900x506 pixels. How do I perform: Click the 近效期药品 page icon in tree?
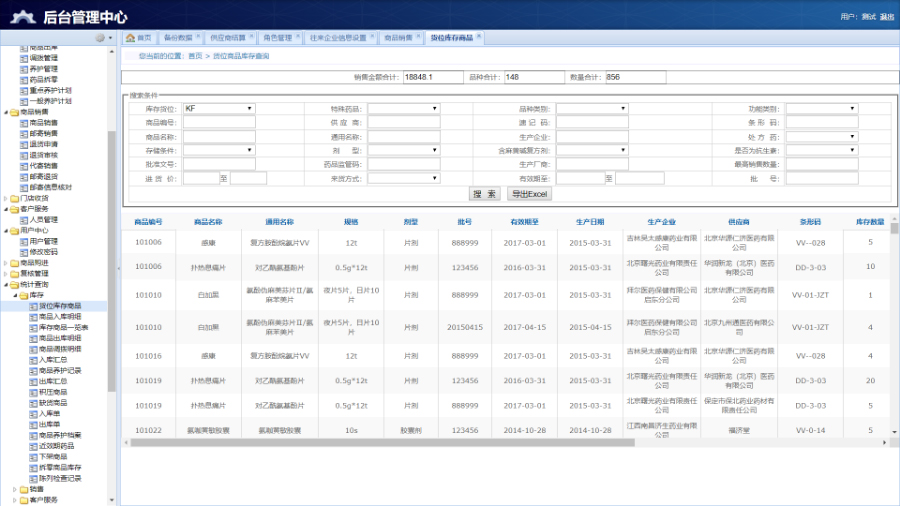coord(33,446)
